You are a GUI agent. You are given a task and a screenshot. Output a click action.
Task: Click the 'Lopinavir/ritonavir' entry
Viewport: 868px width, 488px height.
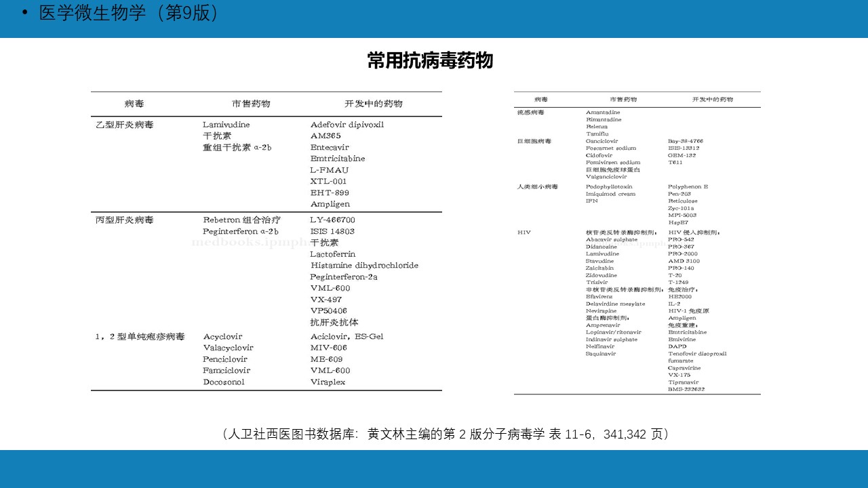click(x=614, y=332)
